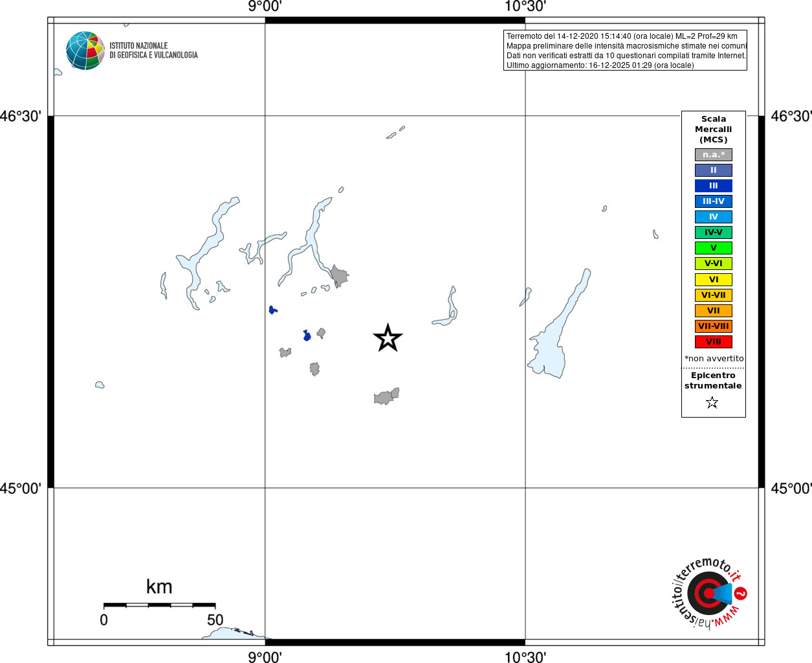812x663 pixels.
Task: Click the 'Dati non verificati' text line
Action: [x=626, y=56]
